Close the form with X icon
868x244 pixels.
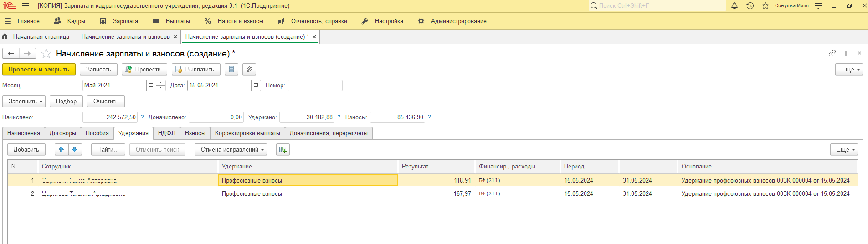coord(859,53)
